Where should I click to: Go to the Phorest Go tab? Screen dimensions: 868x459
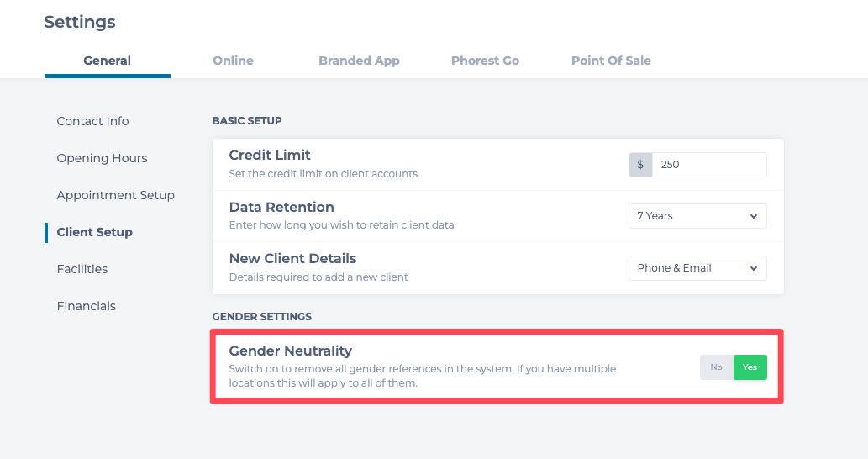click(x=485, y=61)
